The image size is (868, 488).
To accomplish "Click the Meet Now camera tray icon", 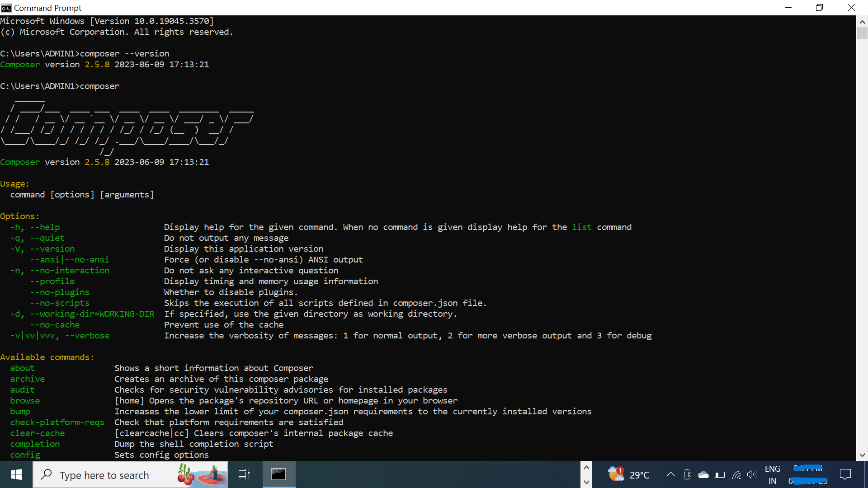I will coord(687,474).
